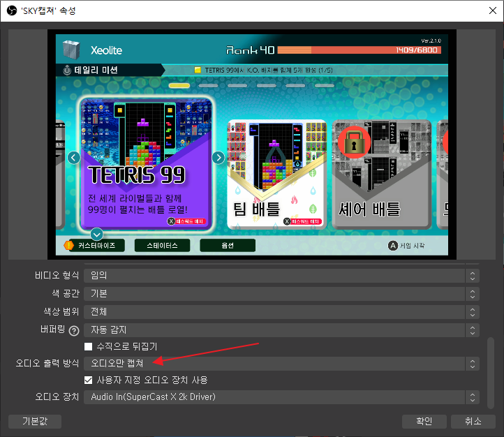
Task: Click the properties panel vertical scrollbar
Action: [x=491, y=373]
